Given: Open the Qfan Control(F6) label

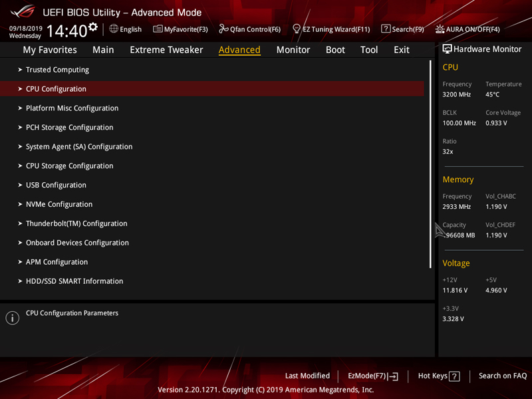Looking at the screenshot, I should pyautogui.click(x=255, y=29).
